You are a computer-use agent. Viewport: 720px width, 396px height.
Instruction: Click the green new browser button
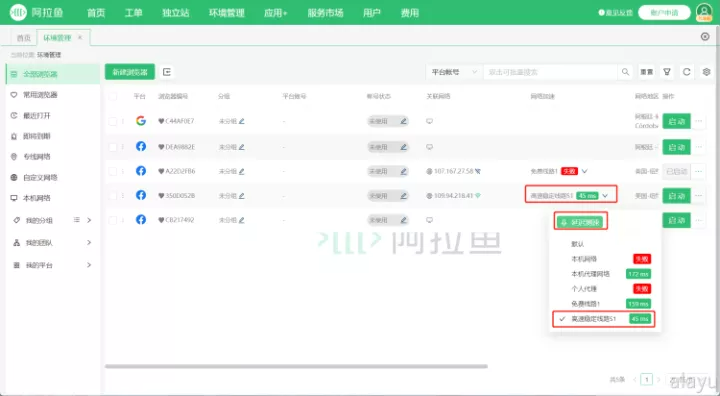tap(130, 72)
